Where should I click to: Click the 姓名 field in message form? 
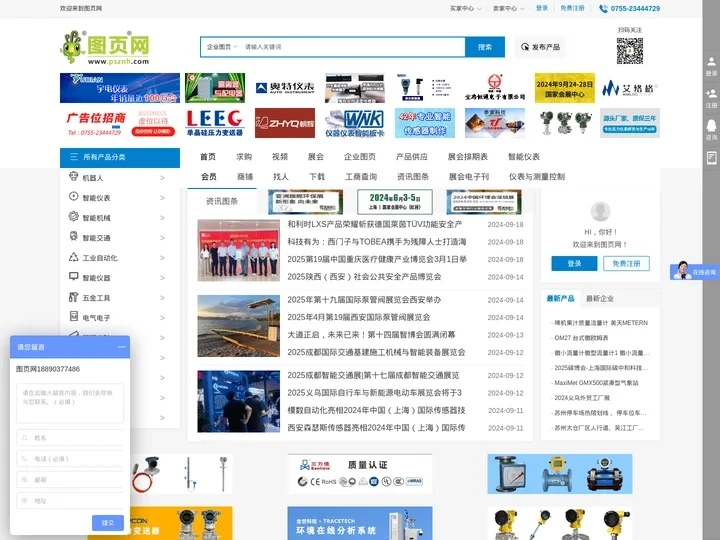(70, 438)
